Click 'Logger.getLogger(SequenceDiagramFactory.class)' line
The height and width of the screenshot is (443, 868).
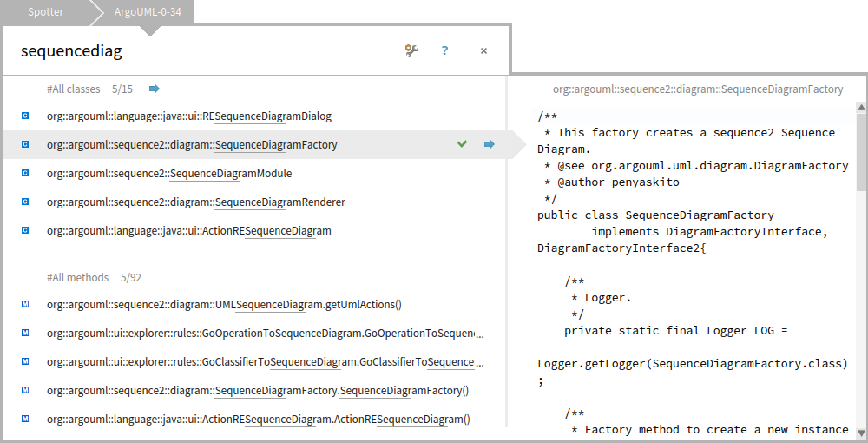coord(693,364)
